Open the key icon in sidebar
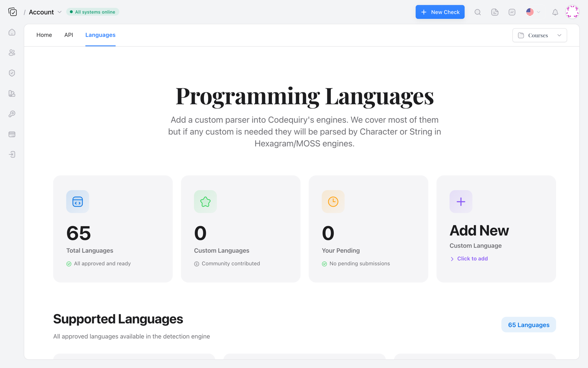 (12, 114)
